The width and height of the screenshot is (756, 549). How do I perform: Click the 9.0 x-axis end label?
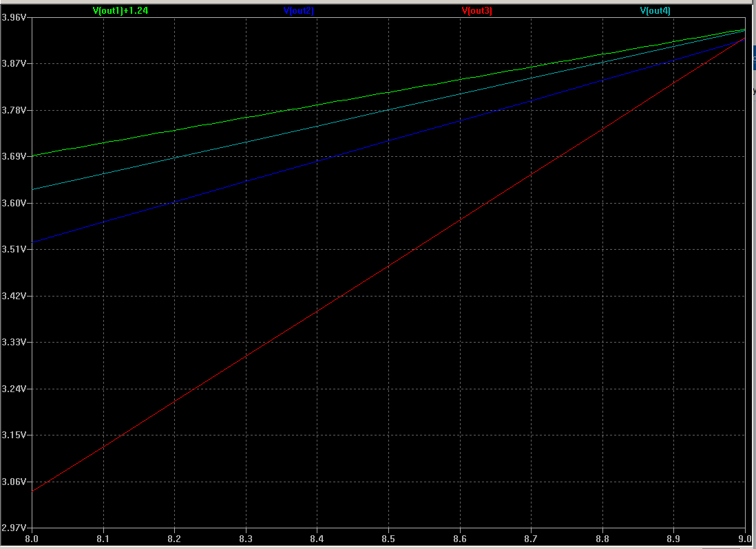coord(745,539)
